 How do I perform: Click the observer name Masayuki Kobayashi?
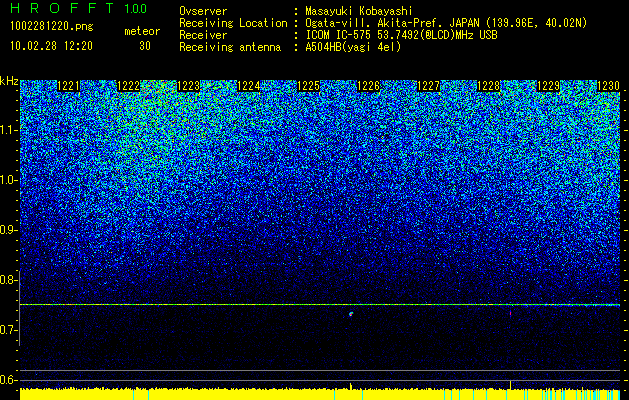point(359,12)
